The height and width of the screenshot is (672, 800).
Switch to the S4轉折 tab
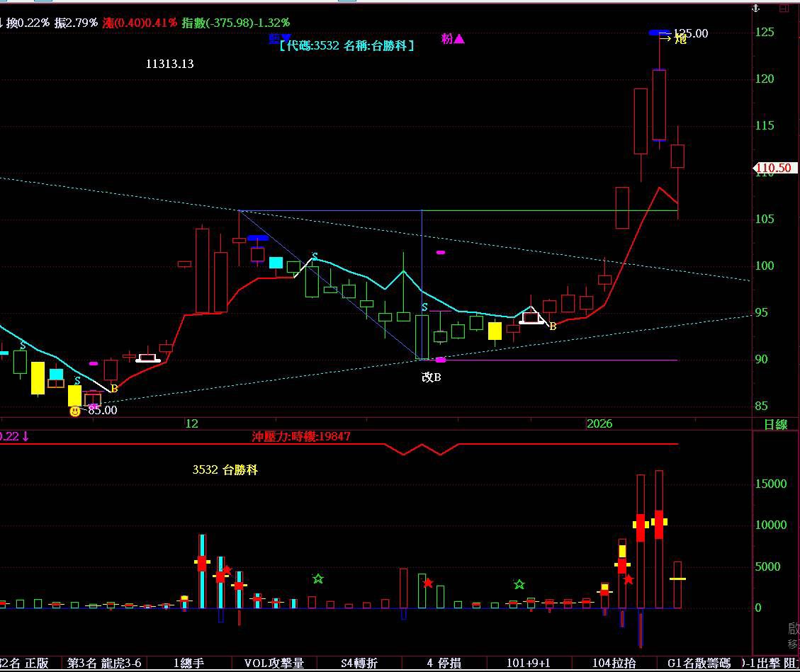pyautogui.click(x=359, y=663)
